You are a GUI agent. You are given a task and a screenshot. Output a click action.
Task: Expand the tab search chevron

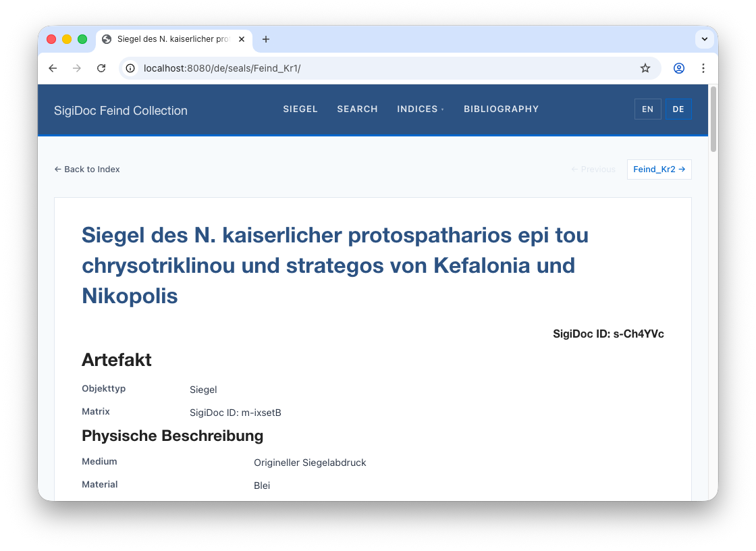pyautogui.click(x=704, y=39)
